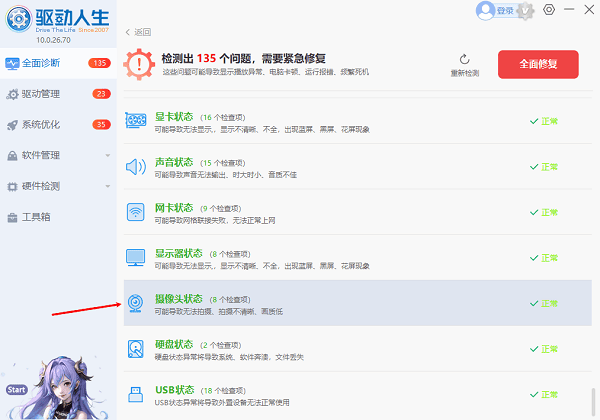The image size is (600, 420).
Task: Click 正常 status in 显卡状态 row
Action: pyautogui.click(x=544, y=121)
